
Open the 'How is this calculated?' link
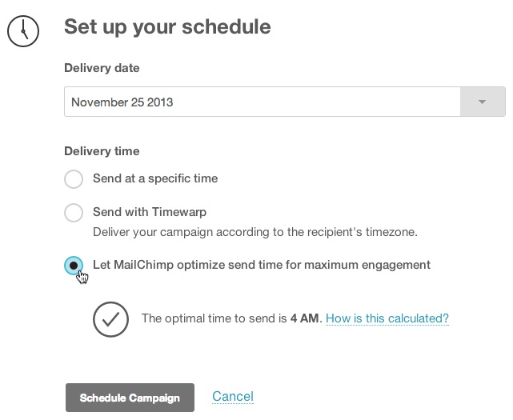coord(387,318)
